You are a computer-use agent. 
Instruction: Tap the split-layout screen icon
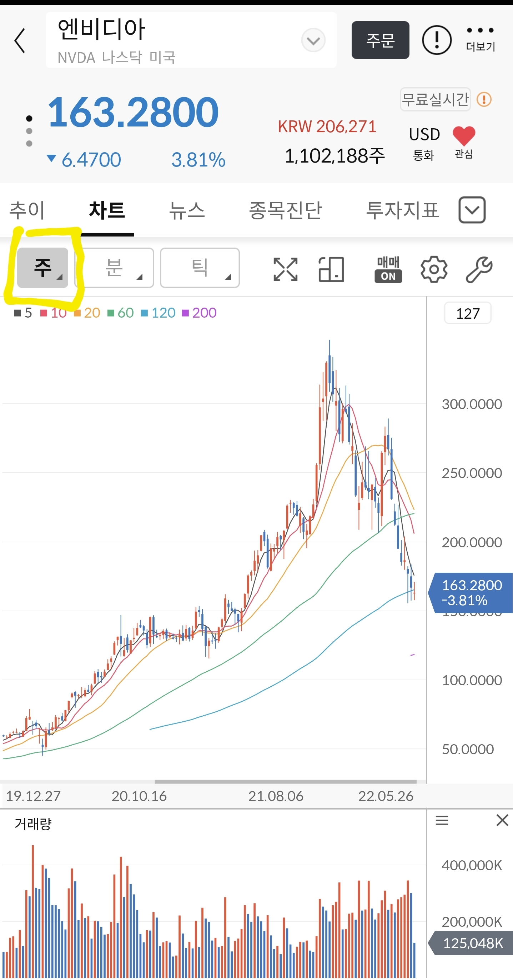pos(331,269)
